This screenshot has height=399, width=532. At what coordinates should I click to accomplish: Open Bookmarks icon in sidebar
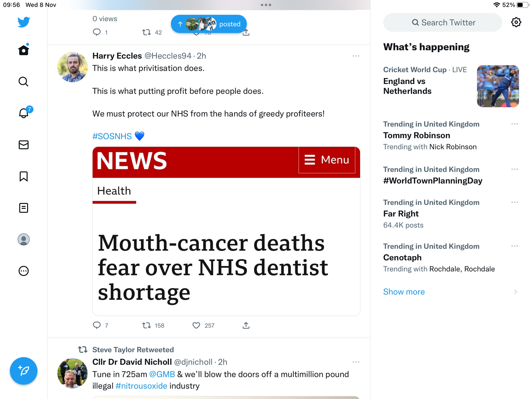(x=24, y=176)
